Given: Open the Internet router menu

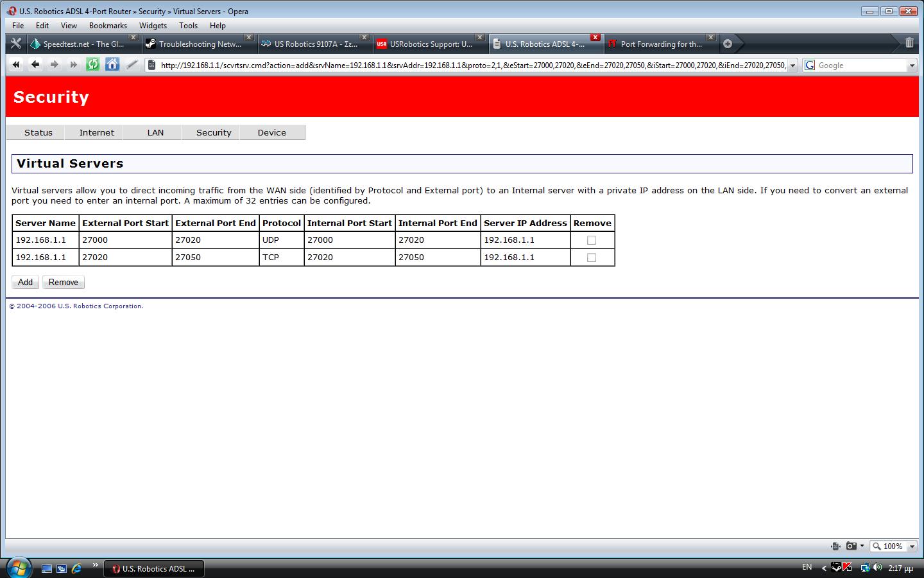Looking at the screenshot, I should pyautogui.click(x=97, y=132).
